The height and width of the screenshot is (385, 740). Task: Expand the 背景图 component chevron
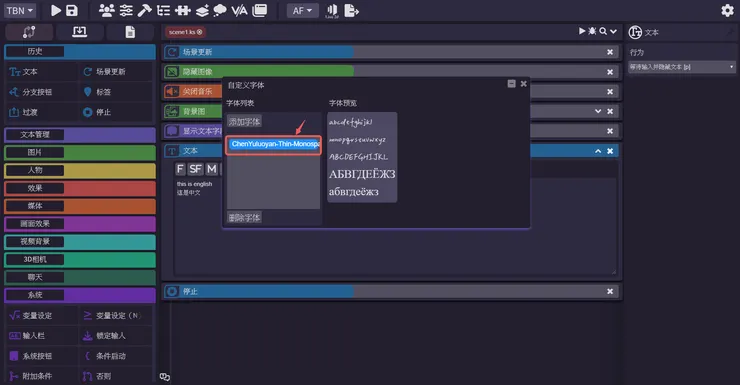(x=598, y=111)
